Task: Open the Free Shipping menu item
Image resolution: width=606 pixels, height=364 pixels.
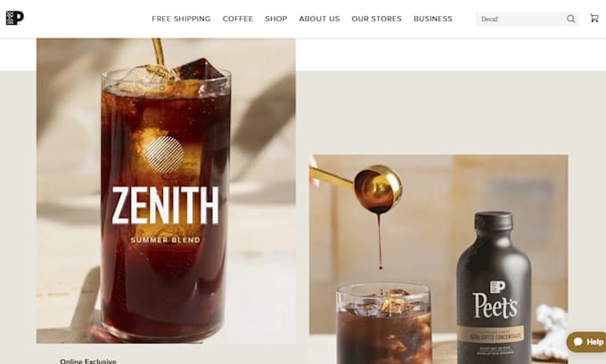Action: point(181,19)
